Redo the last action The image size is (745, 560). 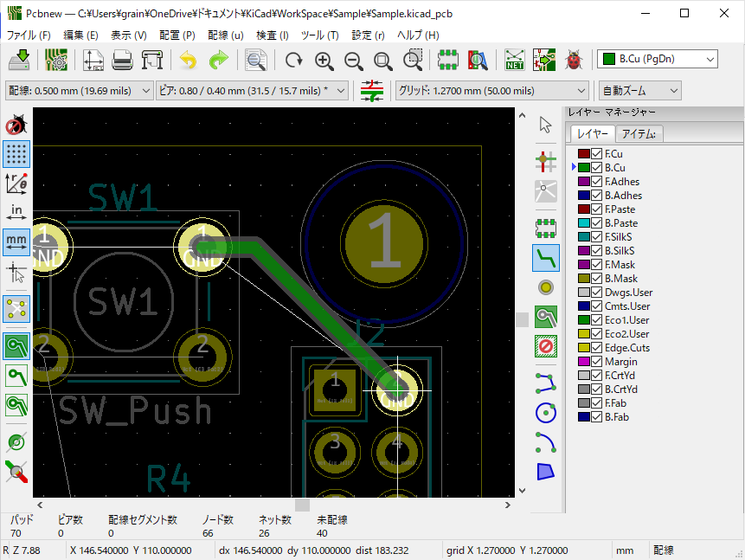coord(218,60)
